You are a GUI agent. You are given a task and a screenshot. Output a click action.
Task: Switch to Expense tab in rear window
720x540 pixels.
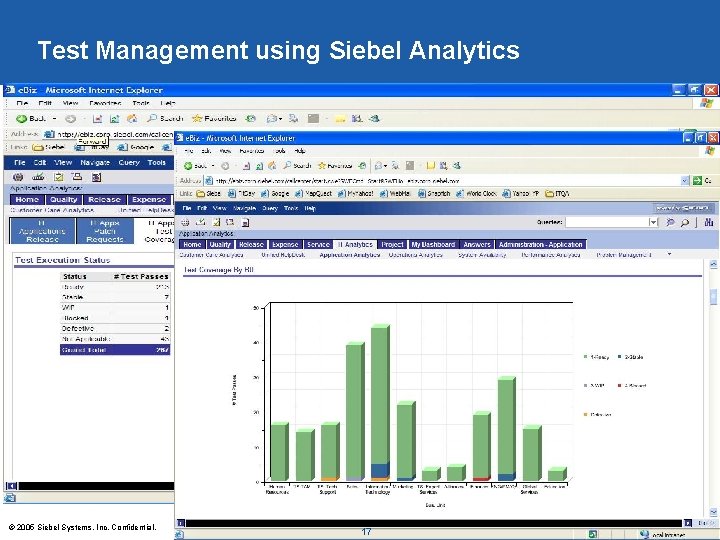point(148,199)
